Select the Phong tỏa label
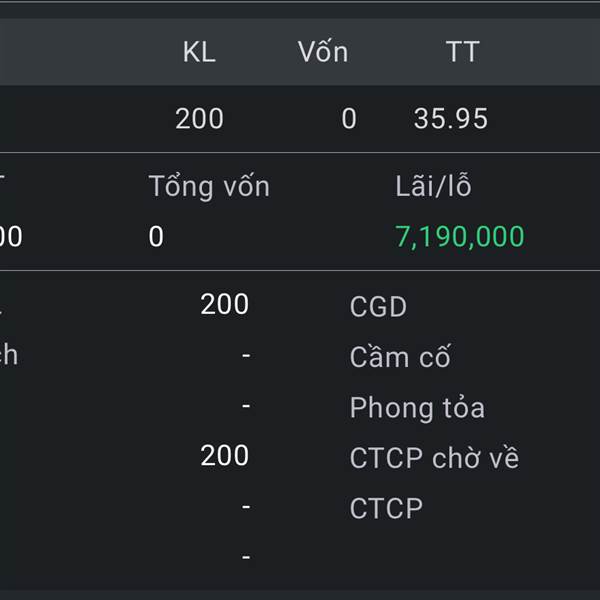 coord(417,408)
